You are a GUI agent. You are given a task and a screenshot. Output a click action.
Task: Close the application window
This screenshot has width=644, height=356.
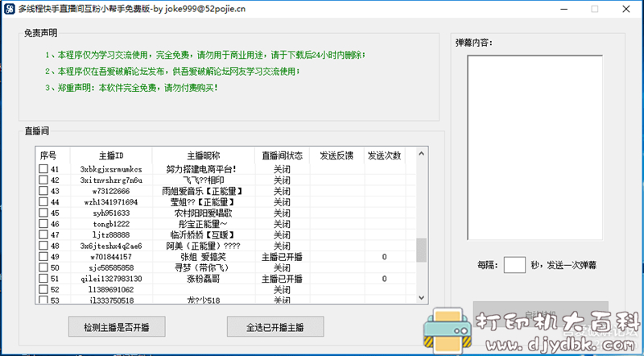(626, 9)
